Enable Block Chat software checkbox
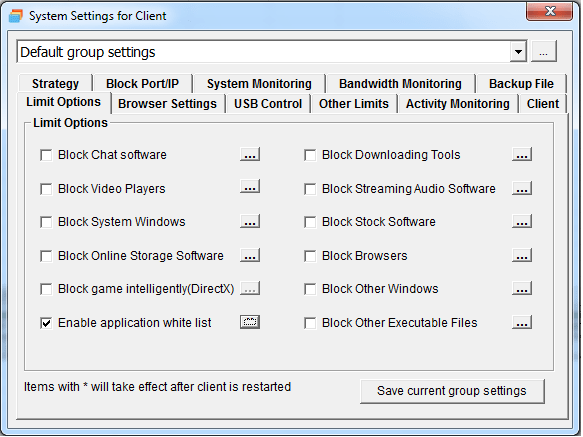This screenshot has height=437, width=583. tap(46, 155)
